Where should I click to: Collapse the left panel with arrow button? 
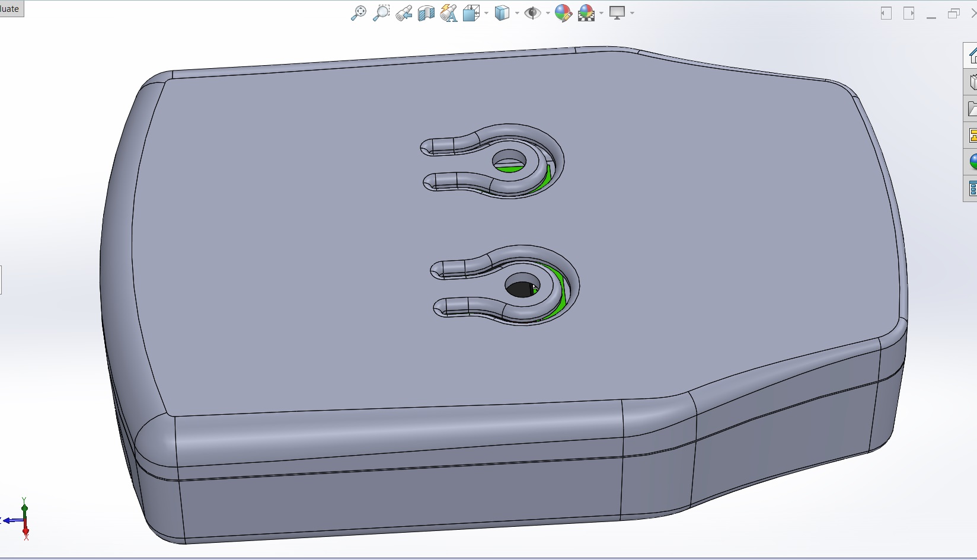pos(886,13)
